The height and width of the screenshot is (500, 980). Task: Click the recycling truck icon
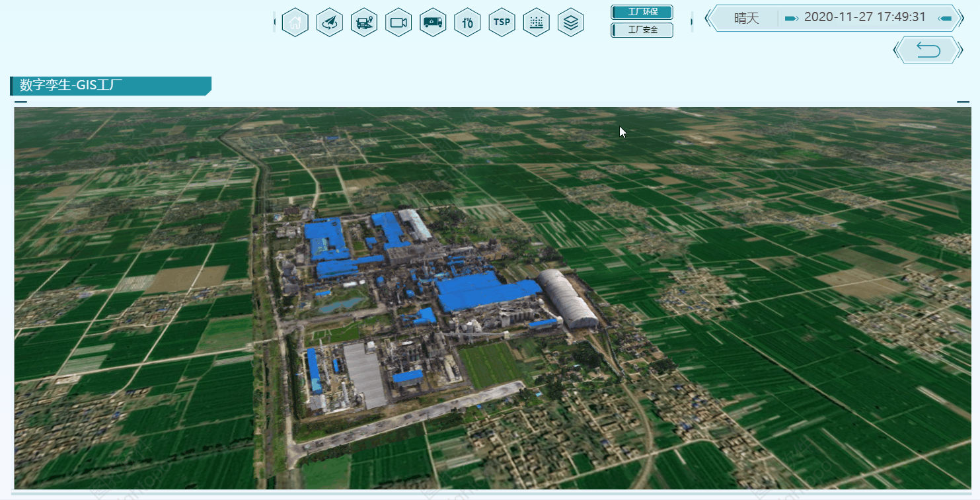pyautogui.click(x=433, y=22)
